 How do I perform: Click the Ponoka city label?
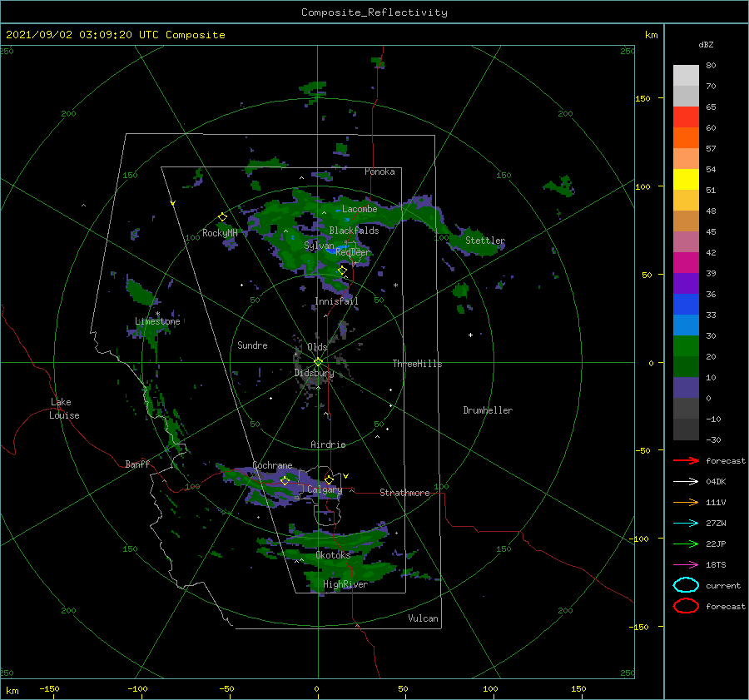(379, 171)
